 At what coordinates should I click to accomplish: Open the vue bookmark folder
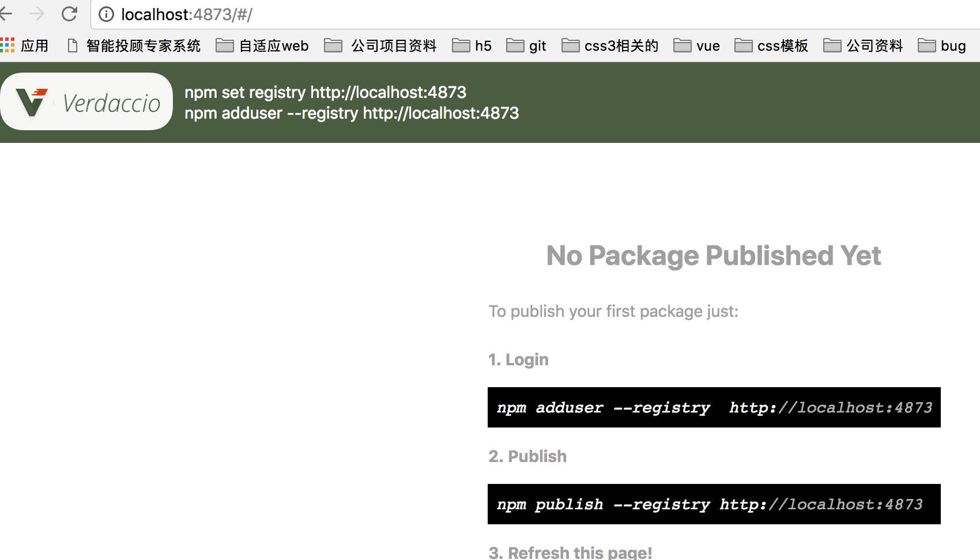click(x=696, y=46)
